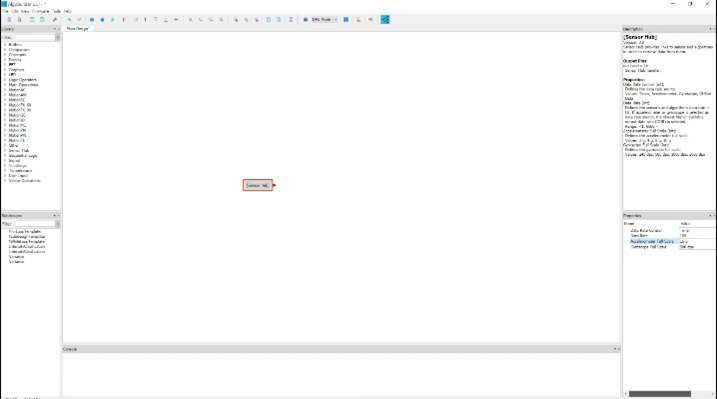Image resolution: width=717 pixels, height=399 pixels.
Task: Expand the Math Operators category
Action: [x=5, y=85]
